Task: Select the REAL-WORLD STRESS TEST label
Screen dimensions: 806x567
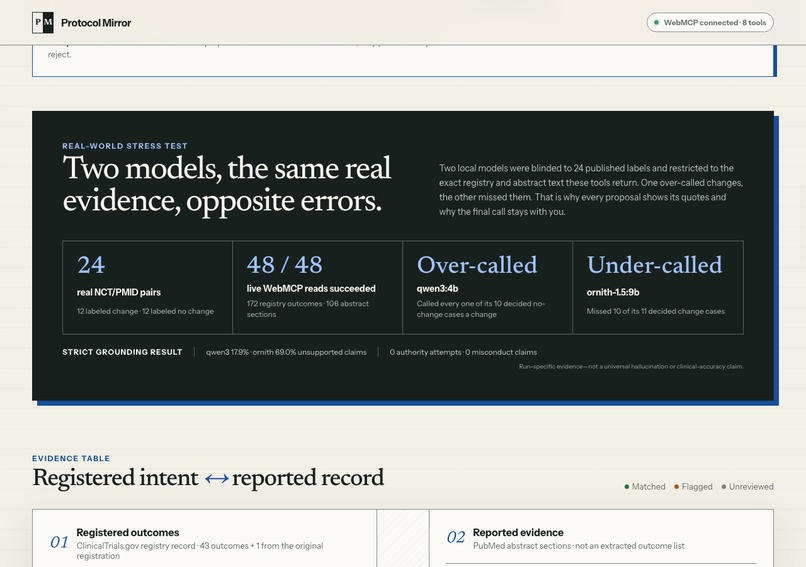Action: (x=125, y=146)
